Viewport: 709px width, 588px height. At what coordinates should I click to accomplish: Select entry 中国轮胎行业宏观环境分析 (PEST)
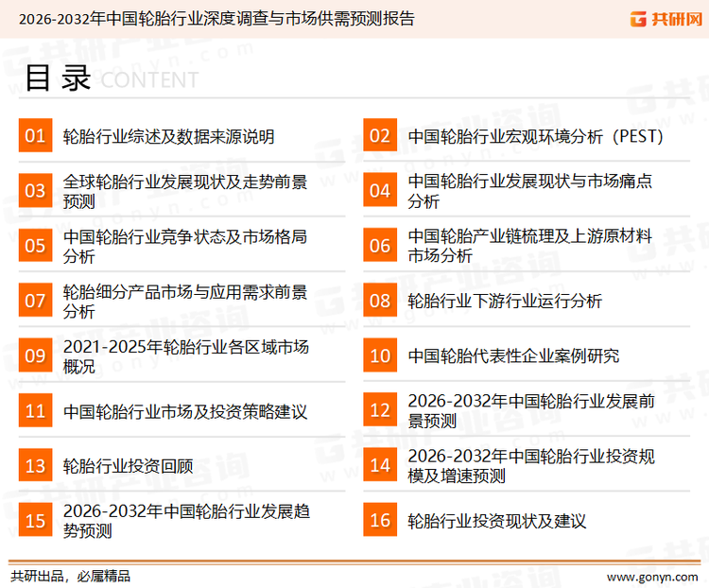point(535,136)
